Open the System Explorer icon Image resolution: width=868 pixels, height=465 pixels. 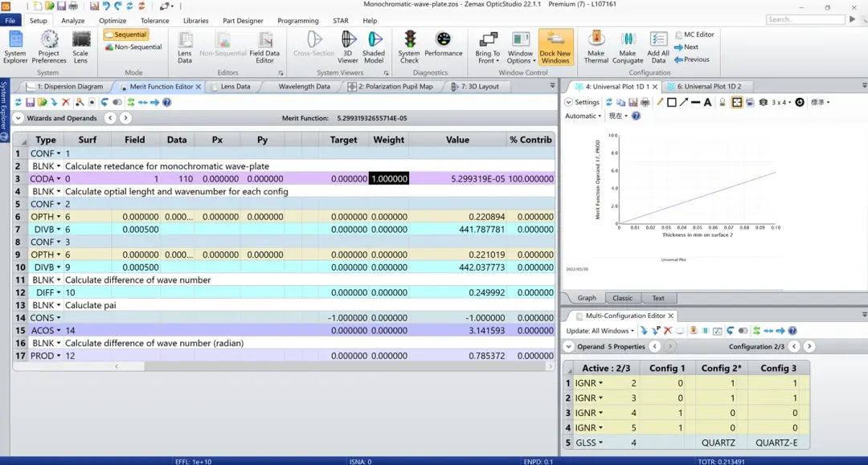click(x=15, y=47)
